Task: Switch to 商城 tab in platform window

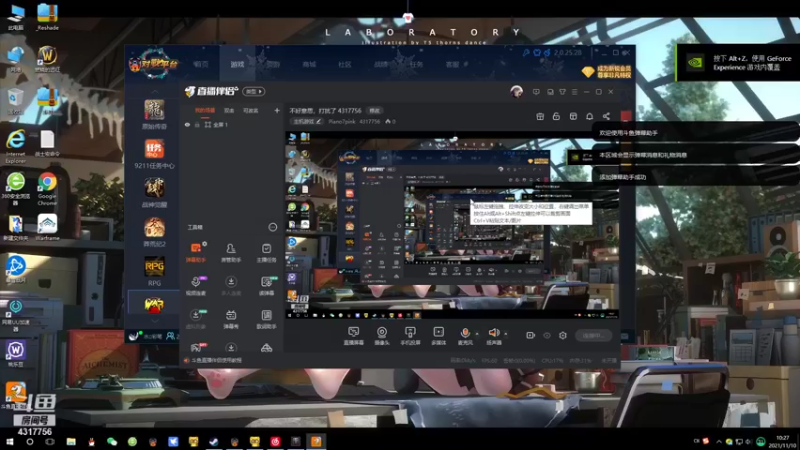Action: click(309, 64)
